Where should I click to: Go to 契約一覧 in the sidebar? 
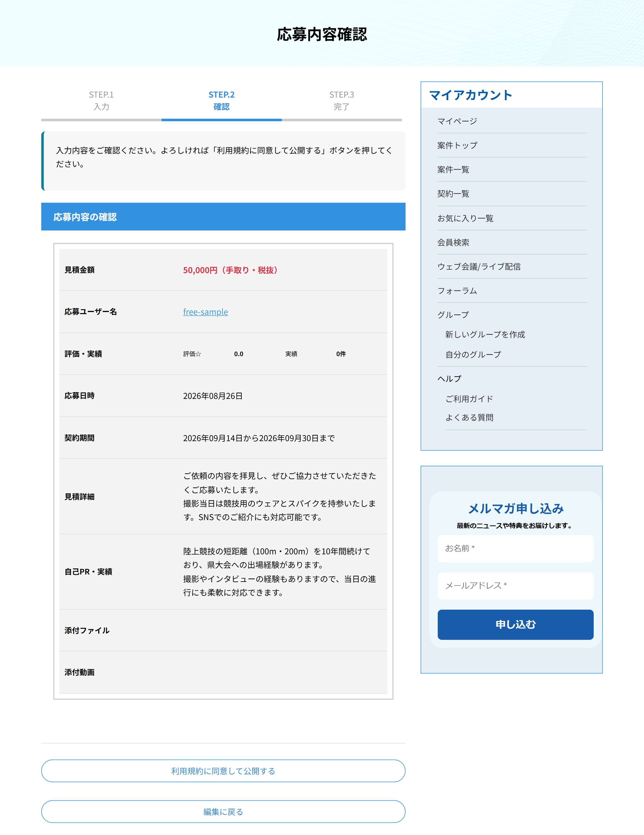tap(453, 193)
